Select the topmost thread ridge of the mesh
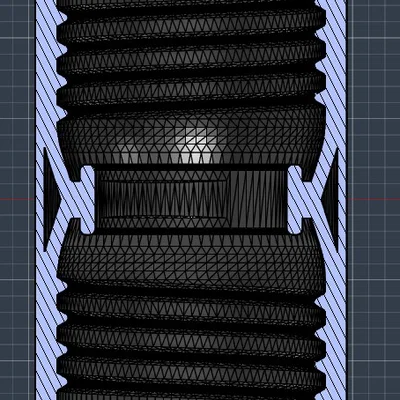 (191, 22)
